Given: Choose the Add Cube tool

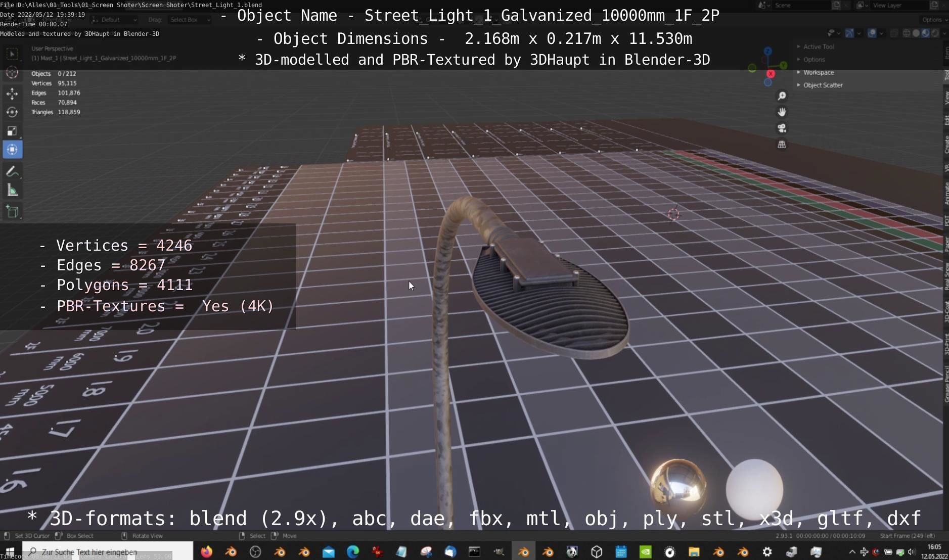Looking at the screenshot, I should coord(13,211).
